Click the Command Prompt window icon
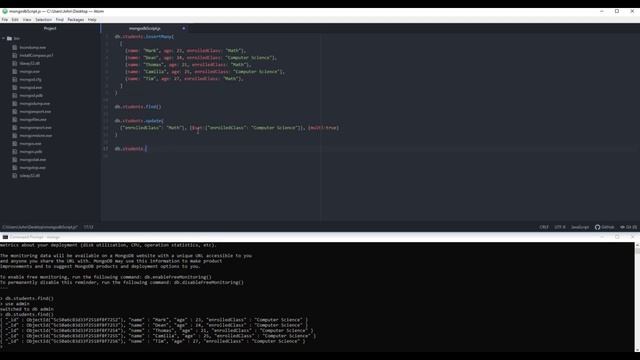This screenshot has height=360, width=640. tap(5, 237)
